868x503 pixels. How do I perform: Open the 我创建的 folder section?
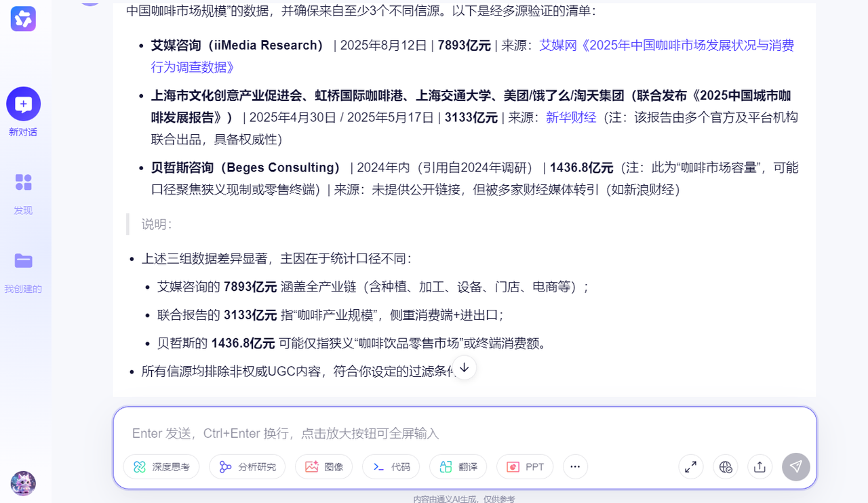pos(23,272)
